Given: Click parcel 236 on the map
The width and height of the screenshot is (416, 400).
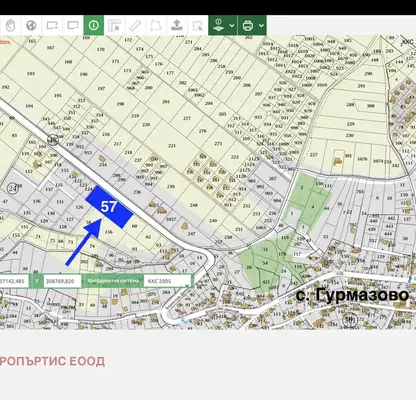Looking at the screenshot, I should (x=137, y=192).
